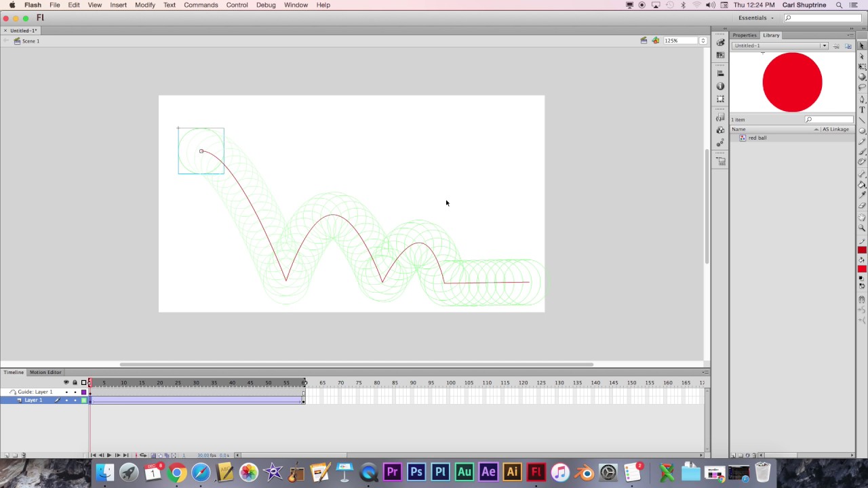Select the Oval shape tool

[862, 131]
